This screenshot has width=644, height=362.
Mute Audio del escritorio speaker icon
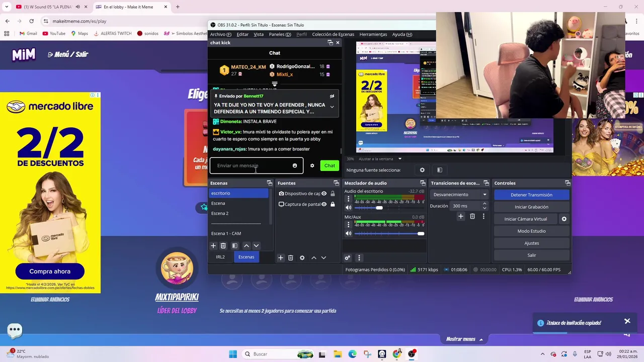[348, 208]
